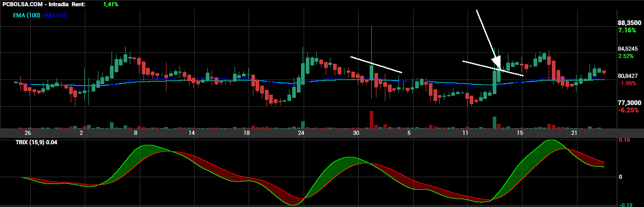Screen dimensions: 644x207
Task: Click date label 14 on time axis
Action: click(x=192, y=133)
